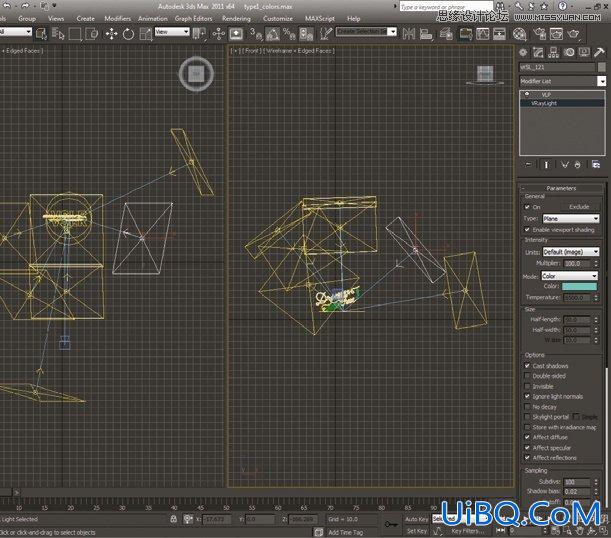The image size is (611, 538).
Task: Click Go to Start playback button
Action: (501, 530)
